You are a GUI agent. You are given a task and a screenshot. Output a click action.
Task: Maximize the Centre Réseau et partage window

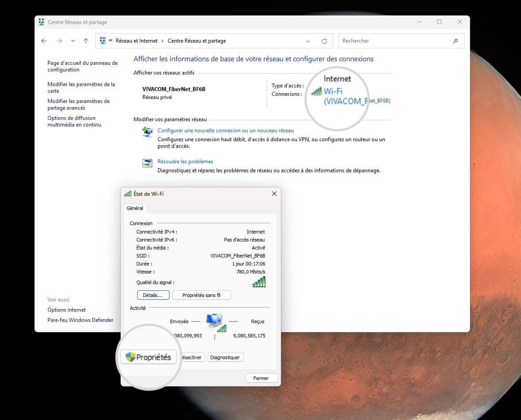(439, 22)
